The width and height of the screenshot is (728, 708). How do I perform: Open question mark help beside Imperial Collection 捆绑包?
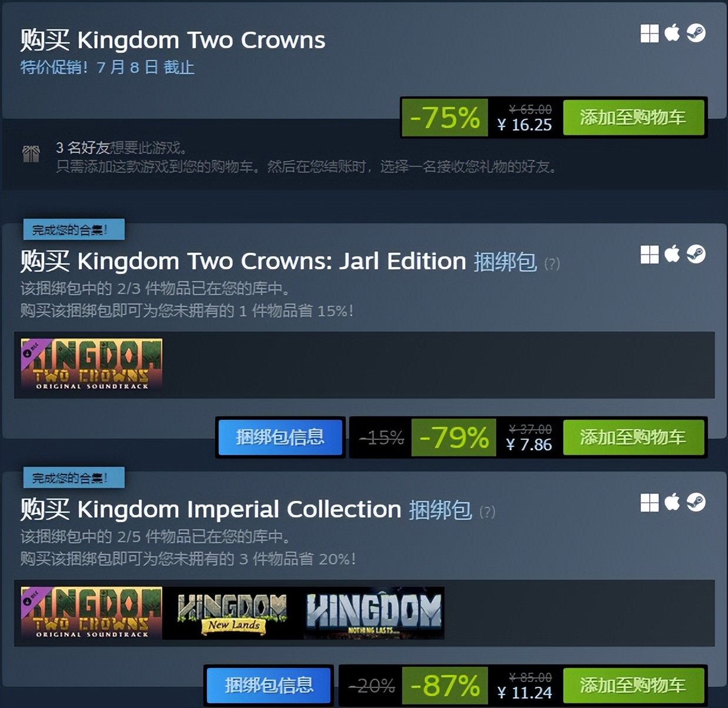[487, 512]
